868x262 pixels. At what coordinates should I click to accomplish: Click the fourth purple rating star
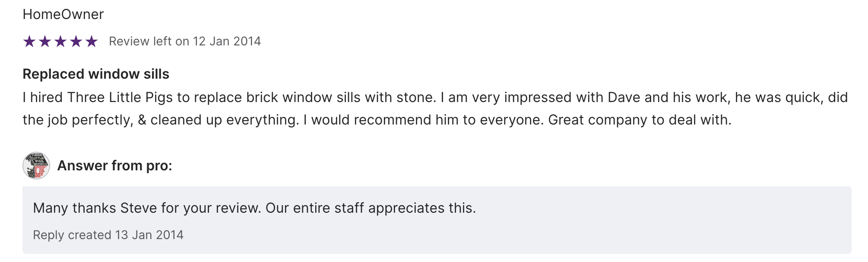point(76,42)
